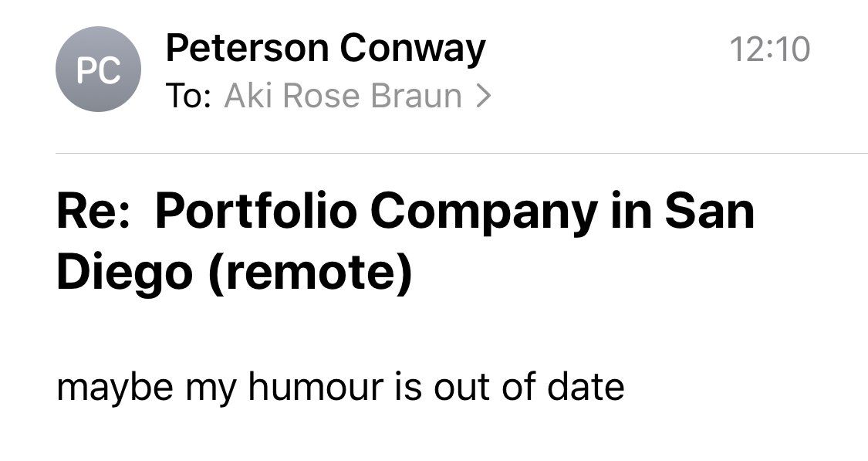Click the header divider line

[x=461, y=153]
